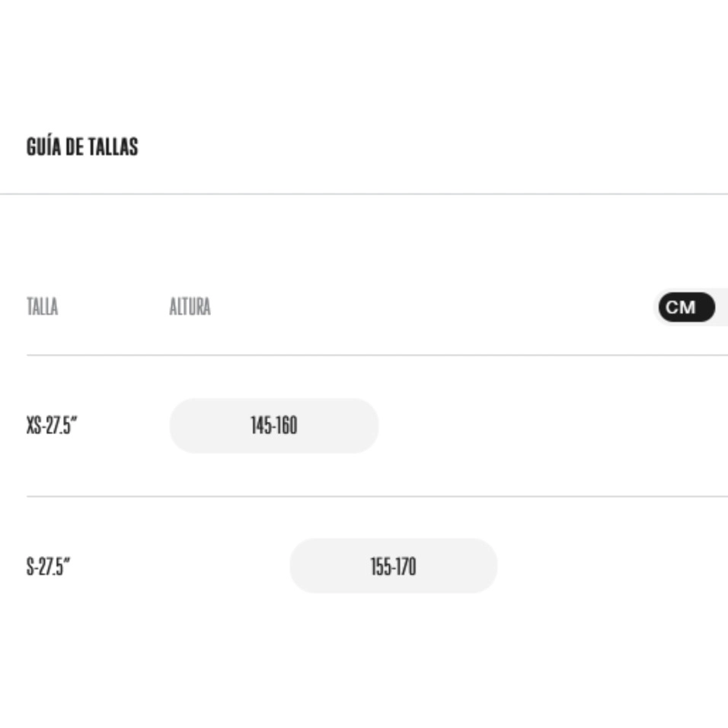Select the XS-27.5" size label

(x=52, y=425)
